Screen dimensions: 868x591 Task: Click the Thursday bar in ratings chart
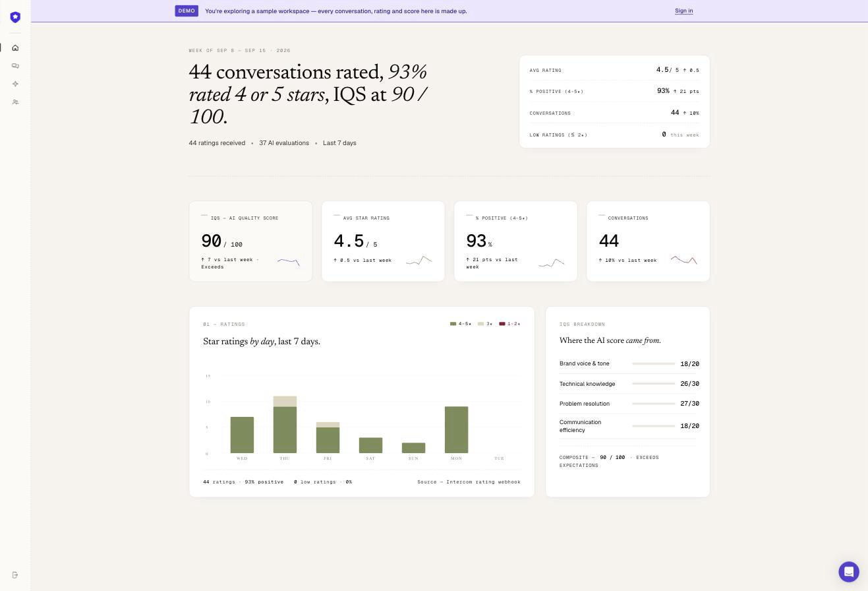285,425
